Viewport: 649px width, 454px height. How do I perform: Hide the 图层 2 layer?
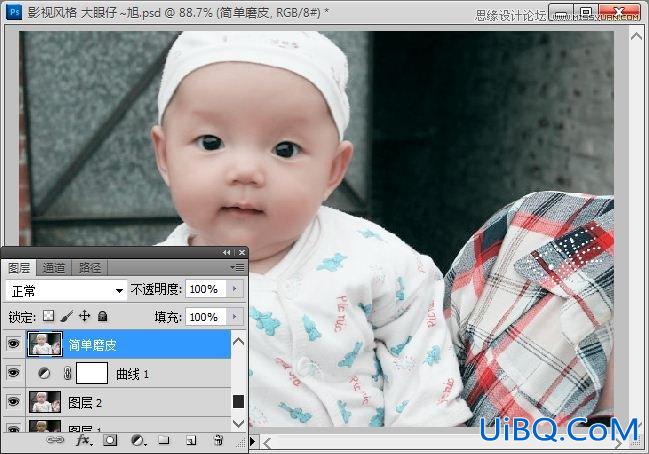click(x=14, y=402)
